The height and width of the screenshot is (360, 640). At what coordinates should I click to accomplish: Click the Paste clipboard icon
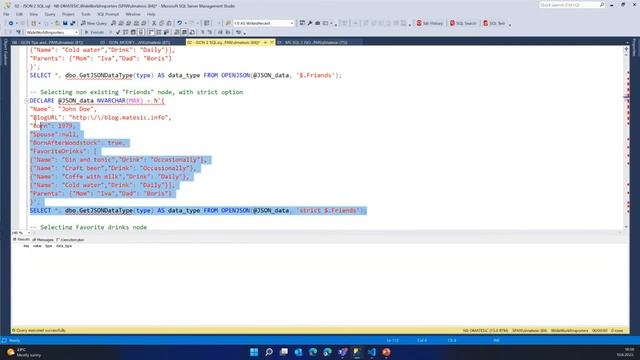[169, 23]
